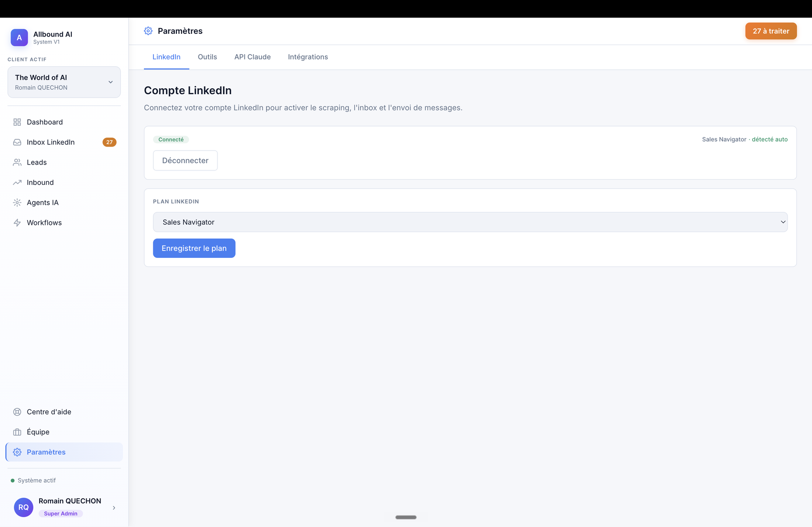The height and width of the screenshot is (527, 812).
Task: Click the Système actif label
Action: tap(37, 481)
